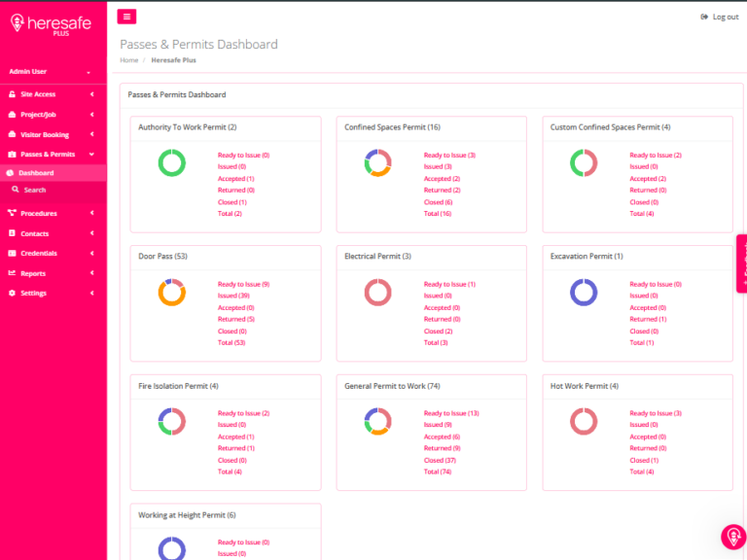Screen dimensions: 747x560
Task: Open Excavation Permit Returned (1) link
Action: point(648,320)
